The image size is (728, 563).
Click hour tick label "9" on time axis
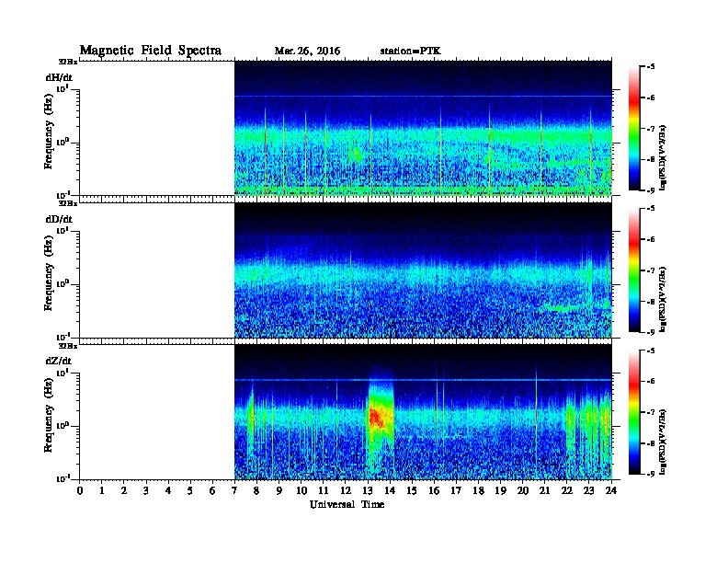tap(279, 491)
